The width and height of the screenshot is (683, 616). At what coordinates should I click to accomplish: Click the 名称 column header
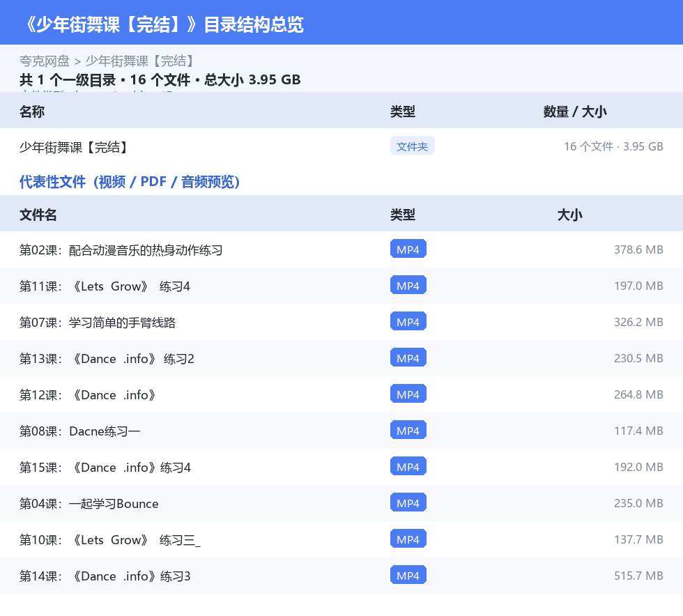click(32, 111)
